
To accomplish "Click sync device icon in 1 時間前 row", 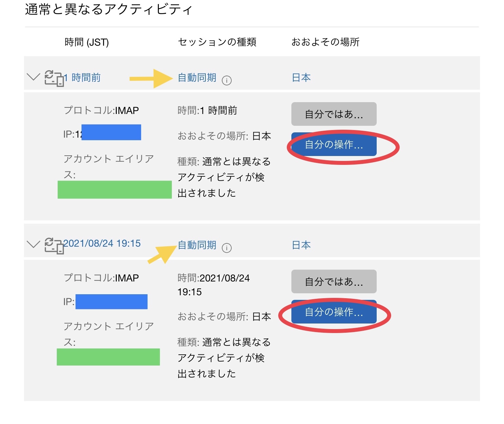I will [54, 78].
